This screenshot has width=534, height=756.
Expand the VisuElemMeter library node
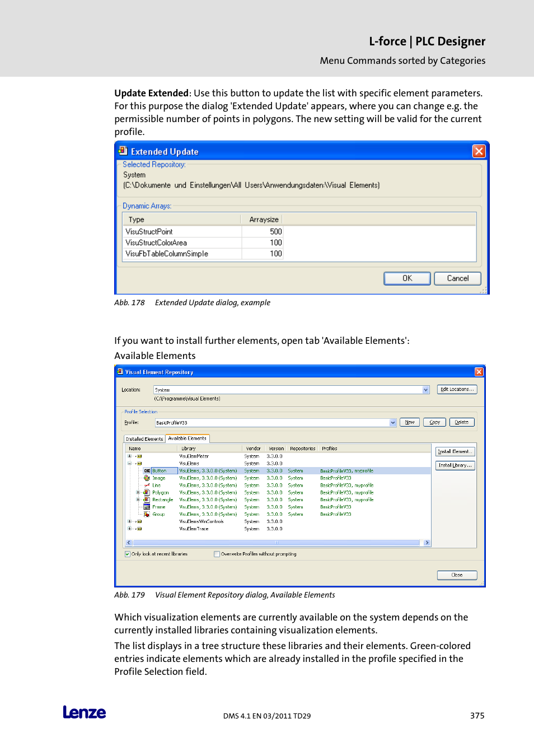pyautogui.click(x=129, y=456)
